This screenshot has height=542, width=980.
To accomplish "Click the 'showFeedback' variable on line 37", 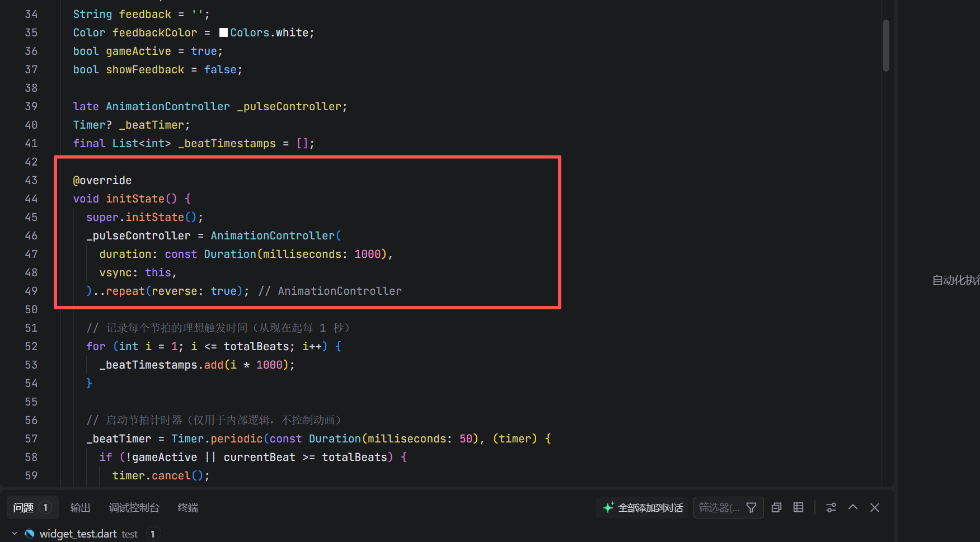I will pos(145,69).
